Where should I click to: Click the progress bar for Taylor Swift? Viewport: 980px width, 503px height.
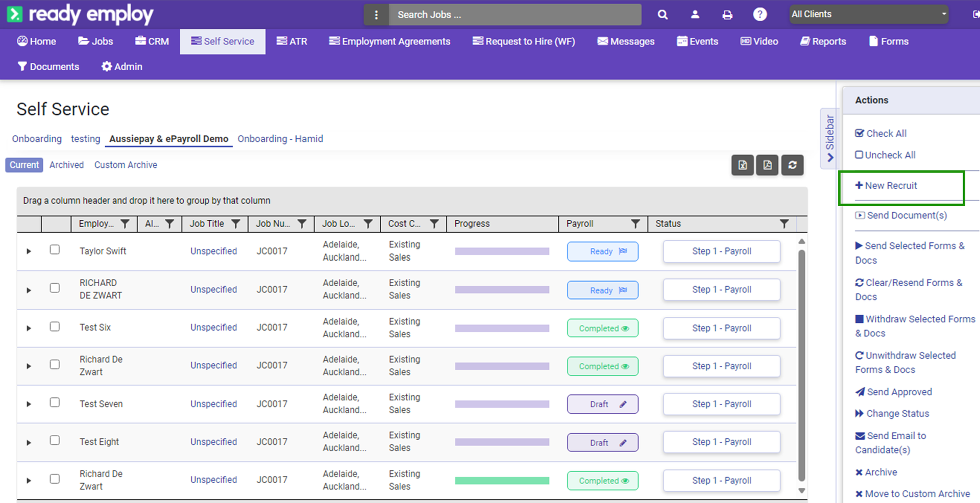tap(502, 251)
